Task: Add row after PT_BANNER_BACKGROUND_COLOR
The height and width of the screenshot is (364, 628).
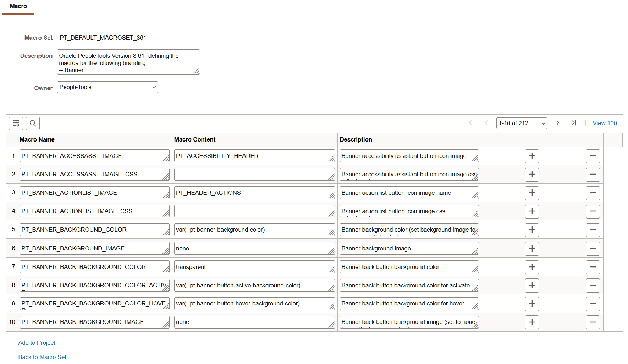Action: (532, 230)
